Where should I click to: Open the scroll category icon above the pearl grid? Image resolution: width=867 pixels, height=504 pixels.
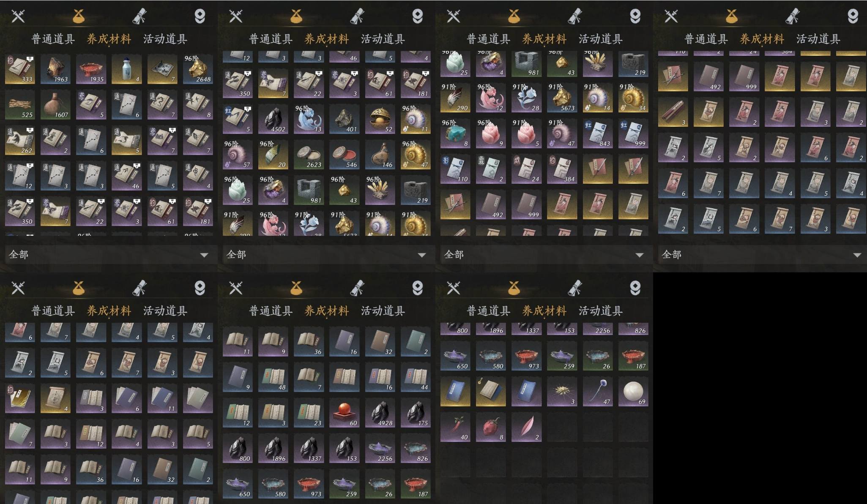click(x=574, y=288)
